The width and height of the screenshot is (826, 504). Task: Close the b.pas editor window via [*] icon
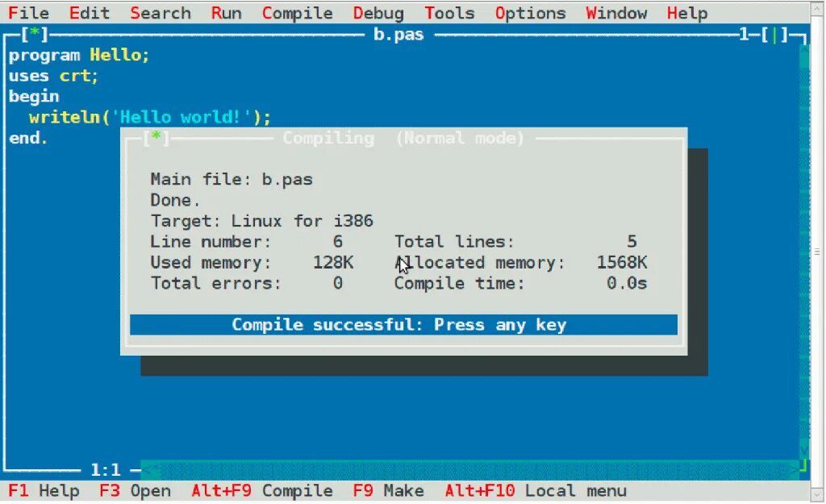pyautogui.click(x=34, y=35)
